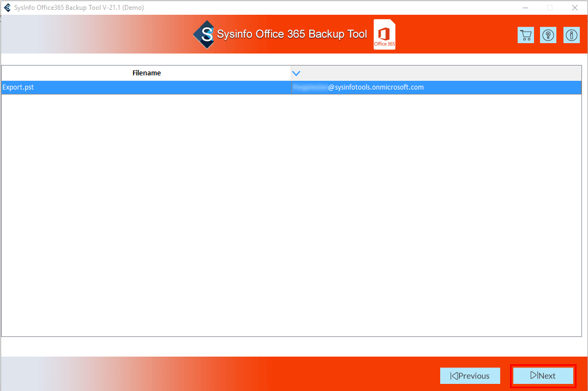The width and height of the screenshot is (588, 391).
Task: Click the Sysinfo diamond S logo
Action: click(x=204, y=34)
